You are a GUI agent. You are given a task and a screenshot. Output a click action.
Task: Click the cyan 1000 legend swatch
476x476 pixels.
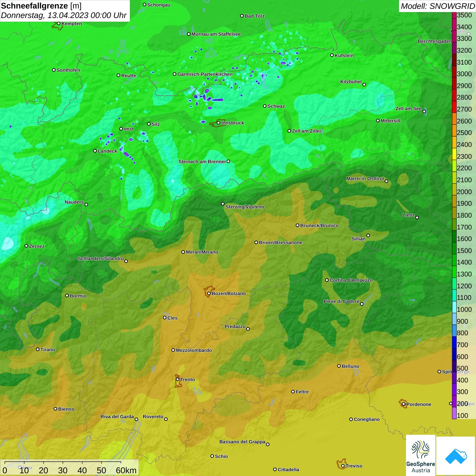click(454, 307)
